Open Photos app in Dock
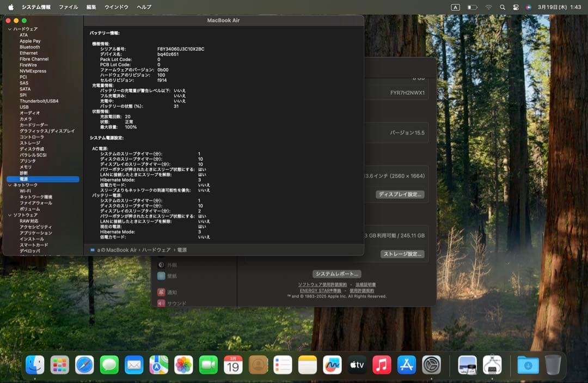The image size is (588, 383). coord(183,364)
